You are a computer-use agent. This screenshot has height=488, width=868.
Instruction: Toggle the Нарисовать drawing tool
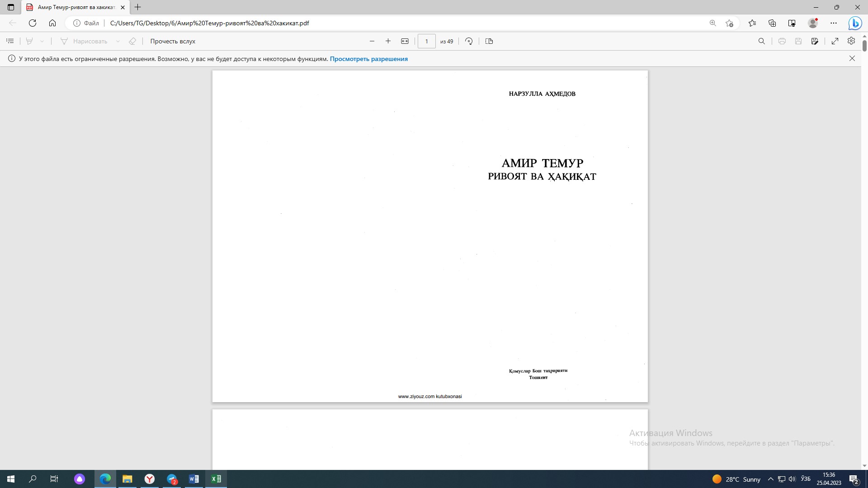click(x=84, y=41)
